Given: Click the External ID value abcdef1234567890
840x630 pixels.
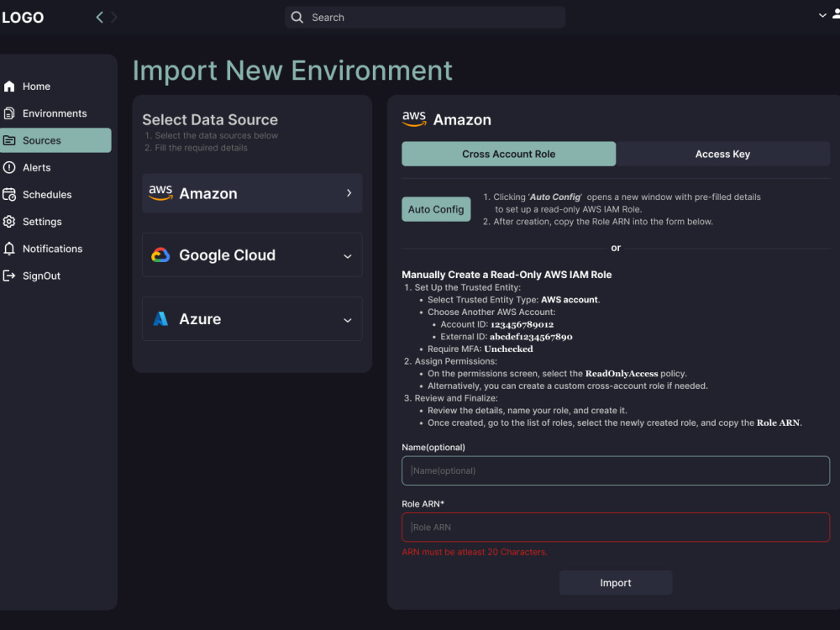Looking at the screenshot, I should tap(531, 337).
